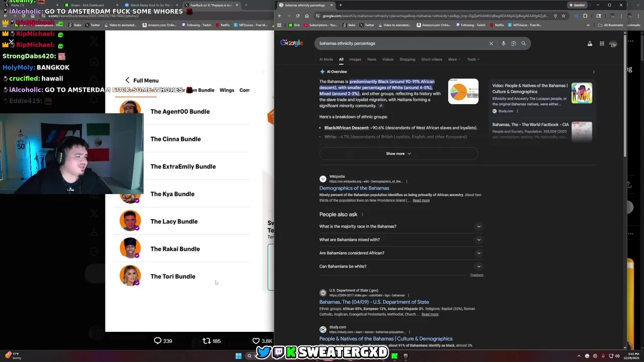644x362 pixels.
Task: Open the taskbar volume control
Action: click(x=617, y=356)
